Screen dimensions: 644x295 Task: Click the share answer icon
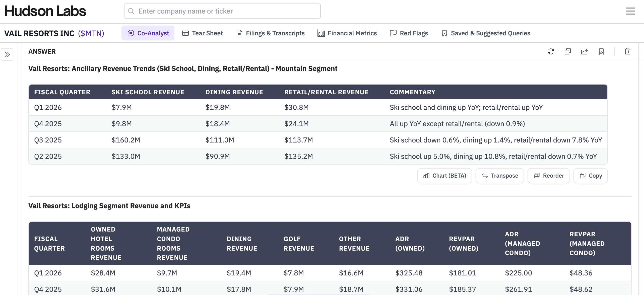click(584, 51)
